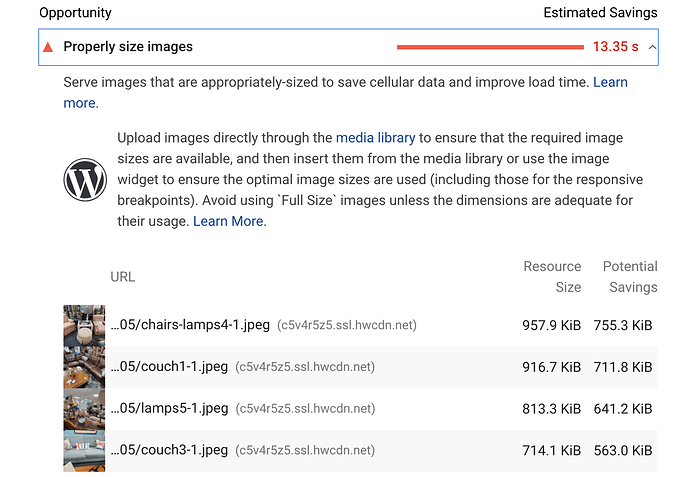This screenshot has width=690, height=477.
Task: Click the Resource Size column header
Action: 552,277
